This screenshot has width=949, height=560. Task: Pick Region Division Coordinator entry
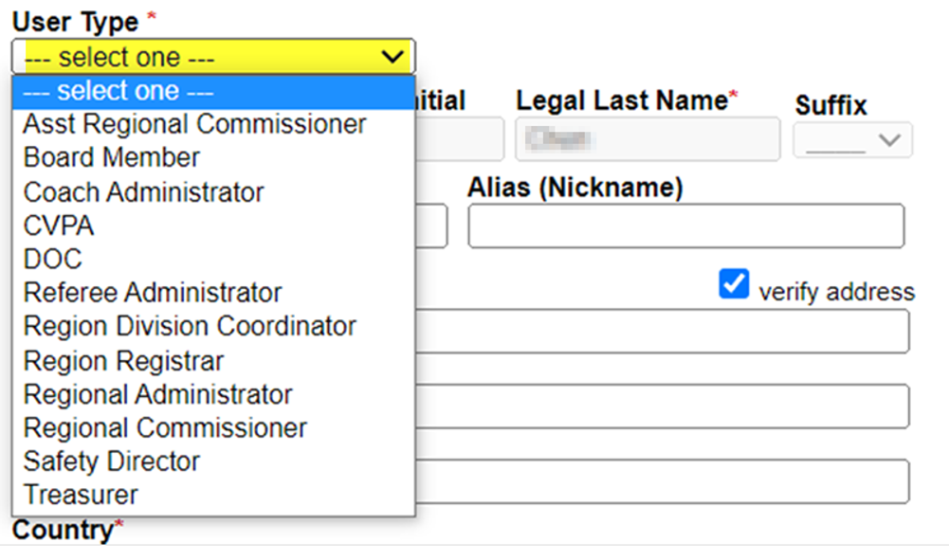tap(190, 326)
